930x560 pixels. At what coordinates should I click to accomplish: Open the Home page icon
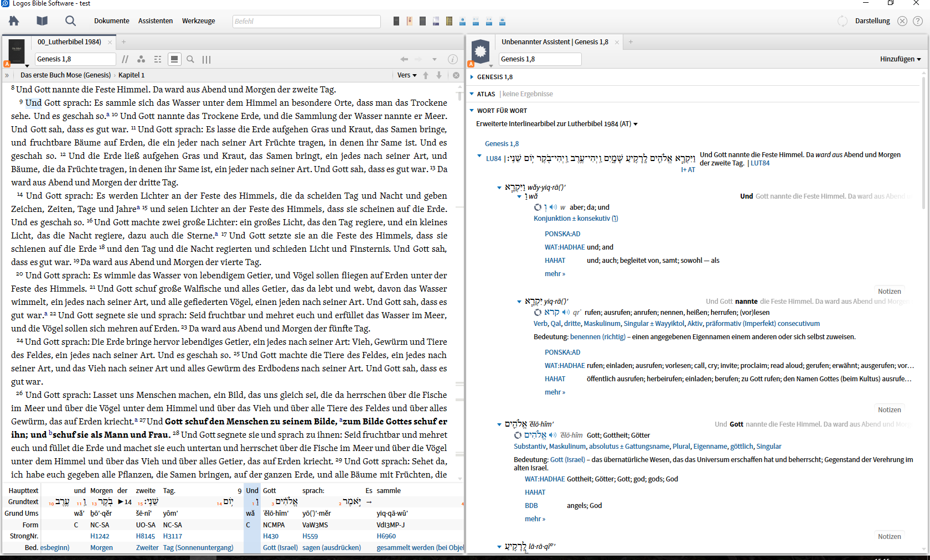[x=14, y=21]
